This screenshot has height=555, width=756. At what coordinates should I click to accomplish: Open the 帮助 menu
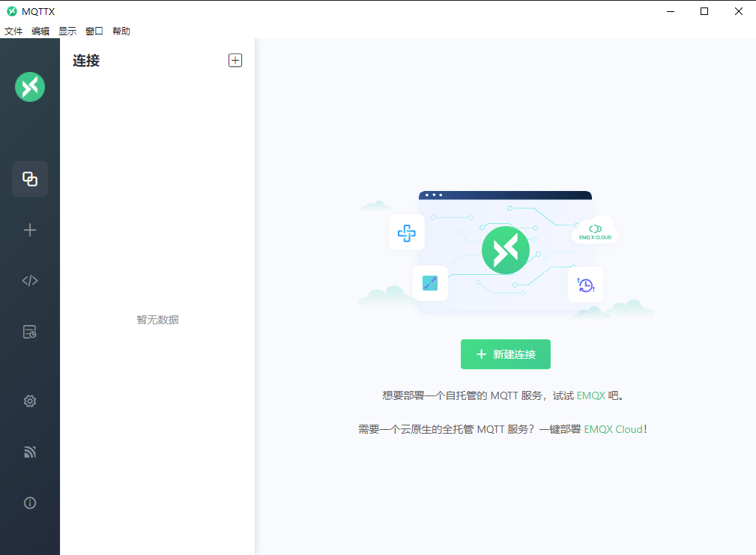click(x=121, y=31)
